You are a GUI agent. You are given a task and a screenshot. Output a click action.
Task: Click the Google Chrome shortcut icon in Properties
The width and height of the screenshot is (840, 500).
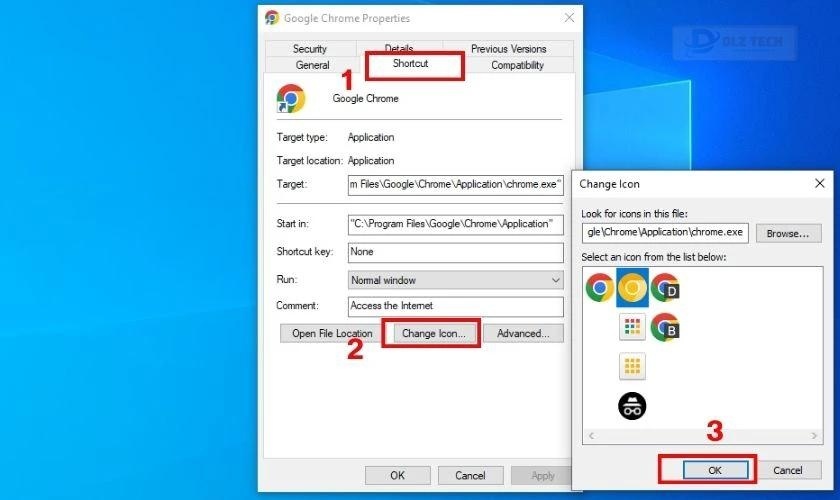[291, 99]
